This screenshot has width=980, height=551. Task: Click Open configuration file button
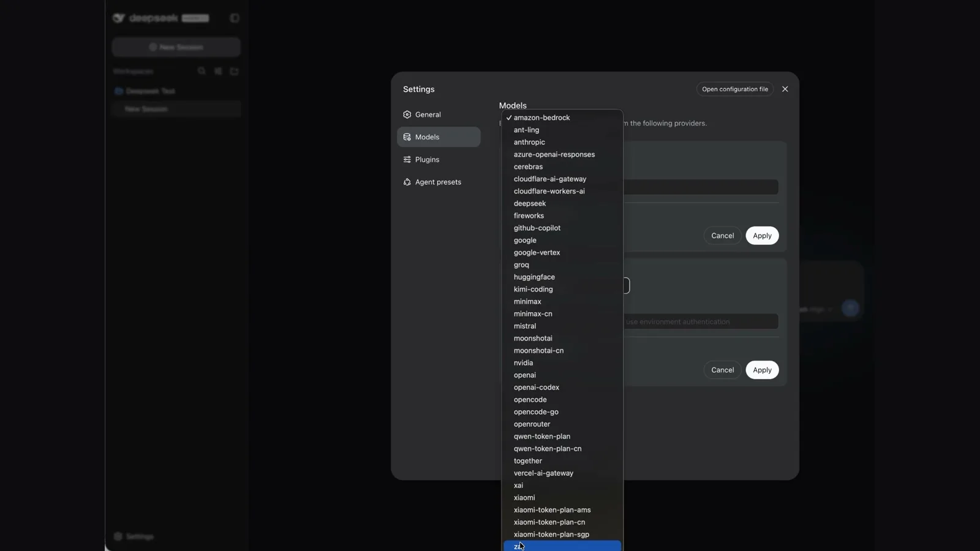tap(735, 89)
